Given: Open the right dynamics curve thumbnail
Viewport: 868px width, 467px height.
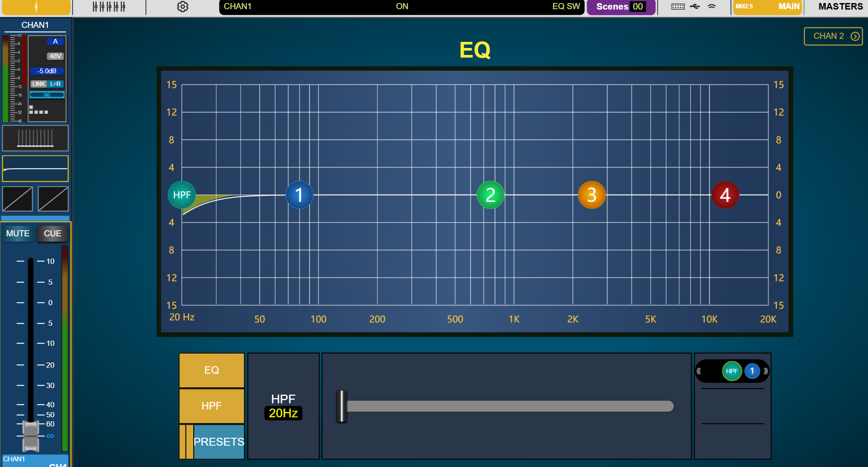Looking at the screenshot, I should point(53,199).
